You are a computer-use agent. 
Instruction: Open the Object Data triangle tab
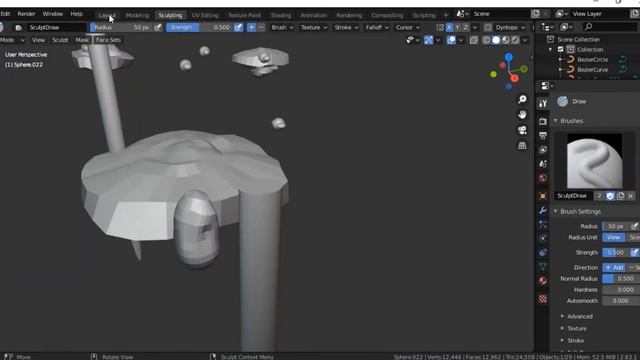pyautogui.click(x=542, y=267)
